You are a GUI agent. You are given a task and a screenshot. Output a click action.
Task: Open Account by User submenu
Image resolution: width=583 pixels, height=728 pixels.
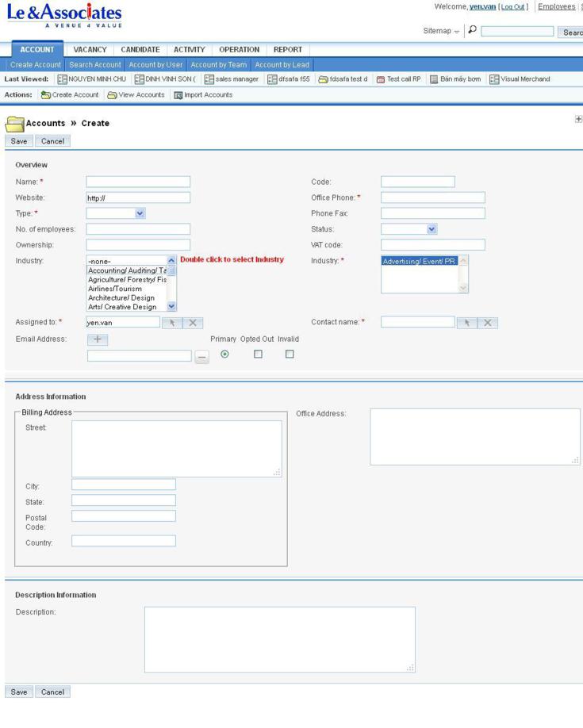(x=155, y=65)
